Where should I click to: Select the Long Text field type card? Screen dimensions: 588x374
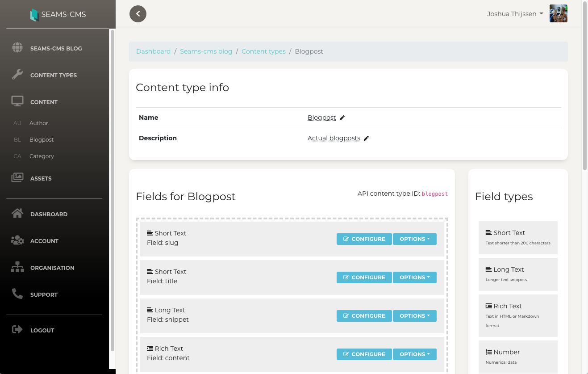click(x=518, y=274)
